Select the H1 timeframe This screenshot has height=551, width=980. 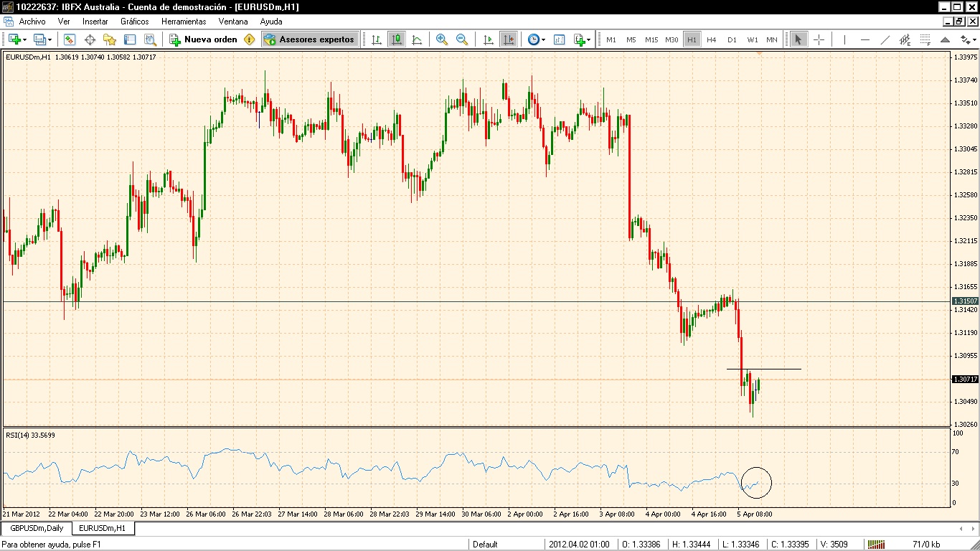tap(692, 39)
